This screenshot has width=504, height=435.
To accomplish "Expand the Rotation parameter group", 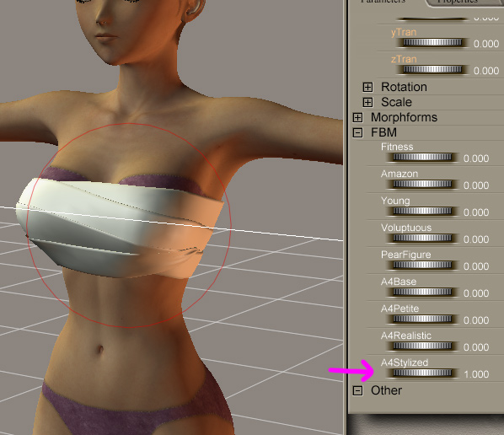I will pyautogui.click(x=367, y=87).
